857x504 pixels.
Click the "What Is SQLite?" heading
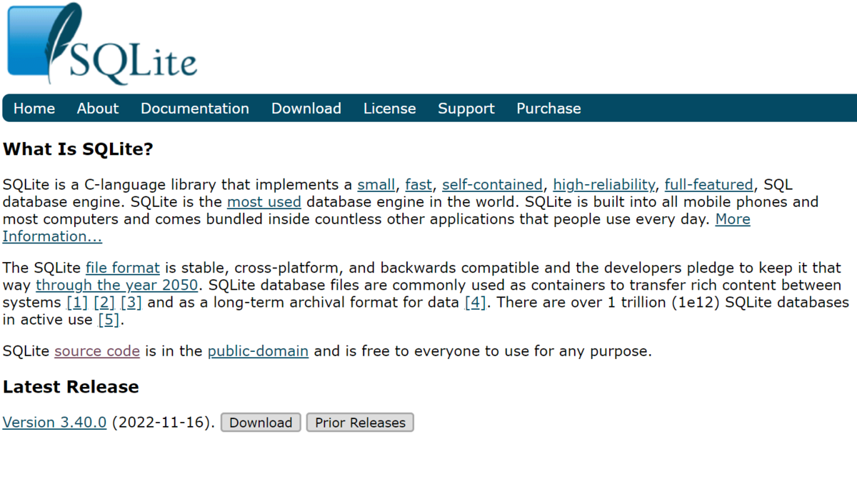point(79,150)
